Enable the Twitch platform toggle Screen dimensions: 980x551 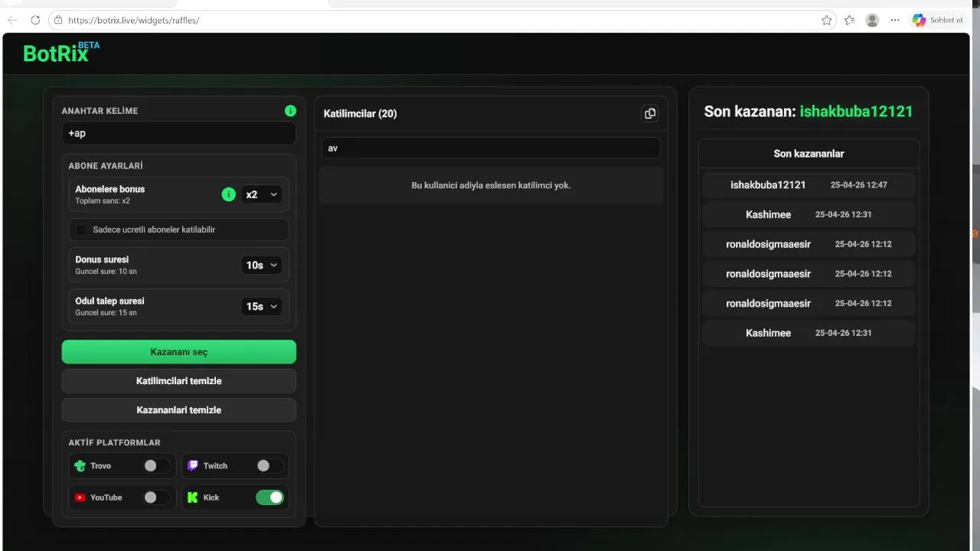[269, 465]
